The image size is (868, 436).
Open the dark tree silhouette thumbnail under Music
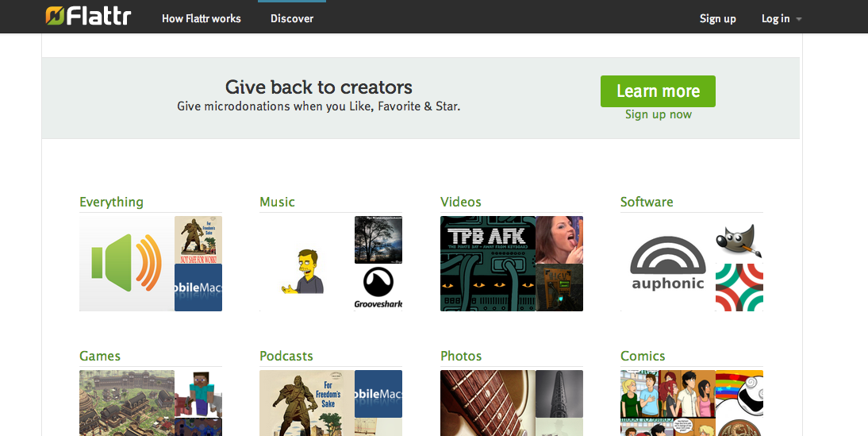[378, 239]
